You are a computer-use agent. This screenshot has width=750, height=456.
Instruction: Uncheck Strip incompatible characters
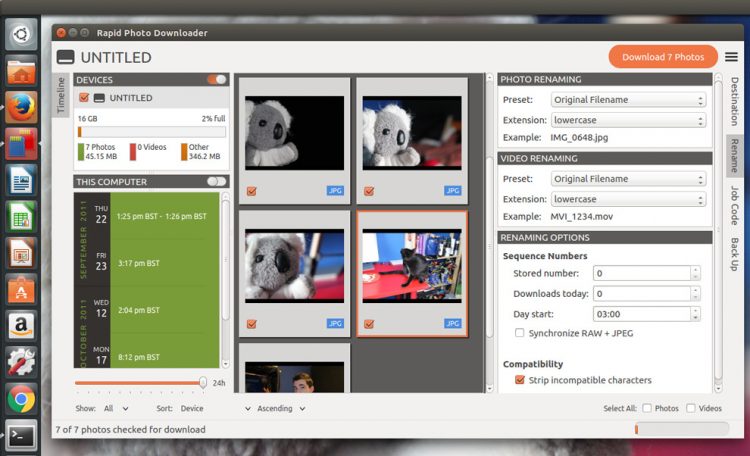coord(519,380)
